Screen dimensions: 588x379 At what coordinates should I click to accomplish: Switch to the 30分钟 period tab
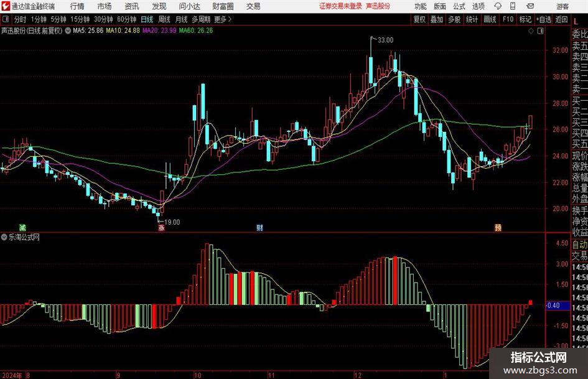pos(103,19)
